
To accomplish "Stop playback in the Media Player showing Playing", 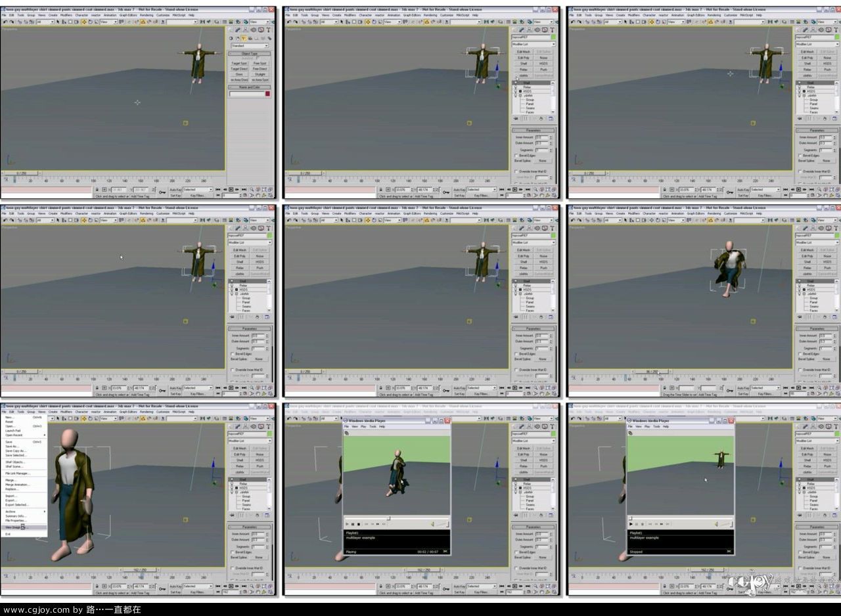I will point(359,524).
